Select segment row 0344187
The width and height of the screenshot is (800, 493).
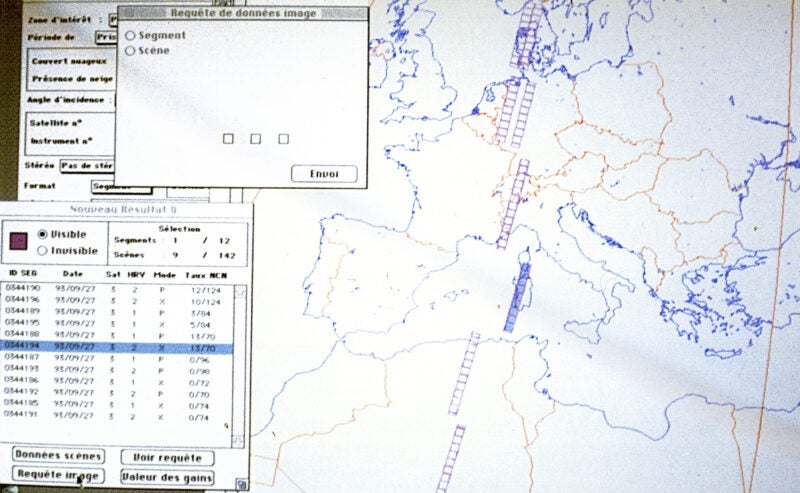pos(116,359)
